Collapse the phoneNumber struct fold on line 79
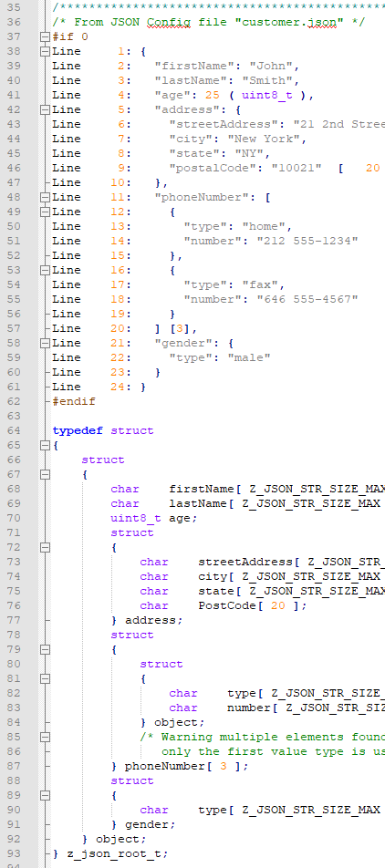The height and width of the screenshot is (868, 385). [x=45, y=649]
